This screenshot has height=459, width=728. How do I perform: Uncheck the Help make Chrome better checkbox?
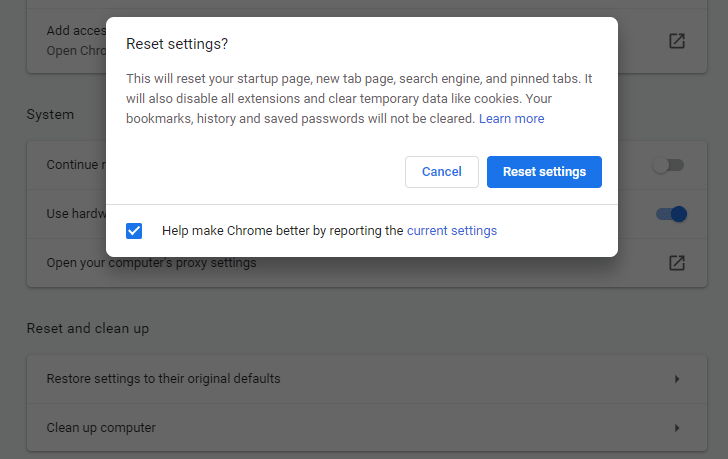pyautogui.click(x=134, y=231)
